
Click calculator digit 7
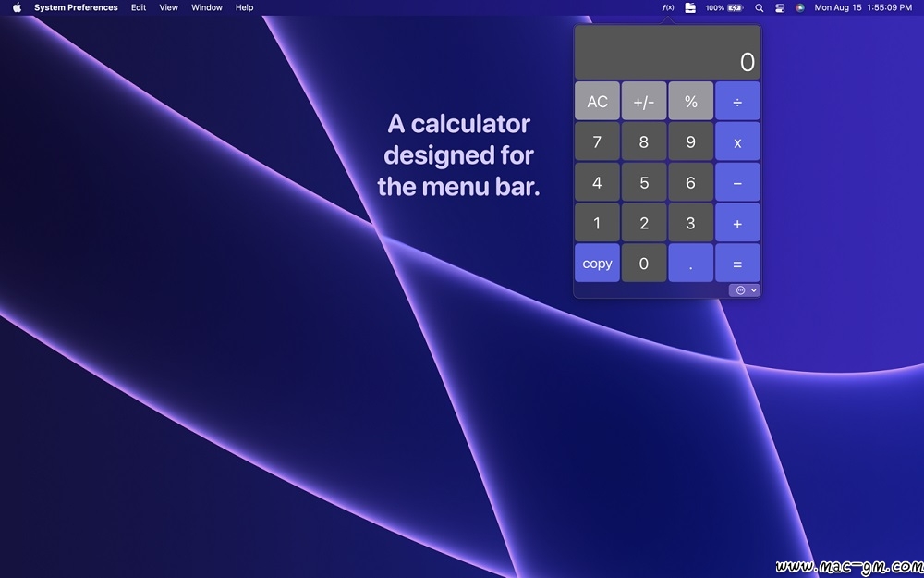[x=597, y=141]
